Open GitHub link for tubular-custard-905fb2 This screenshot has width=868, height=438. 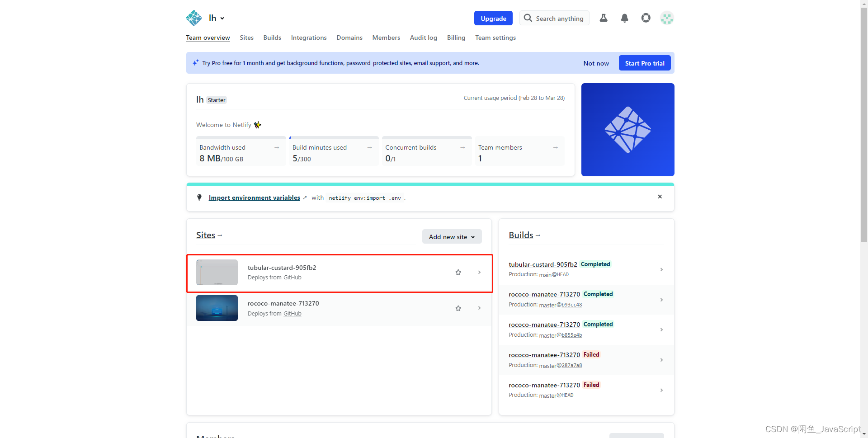click(292, 278)
